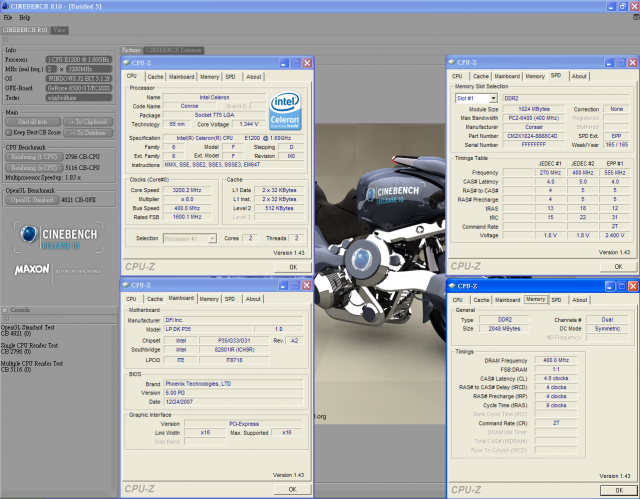The height and width of the screenshot is (499, 640).
Task: Click the To Clipboard button
Action: pyautogui.click(x=88, y=122)
